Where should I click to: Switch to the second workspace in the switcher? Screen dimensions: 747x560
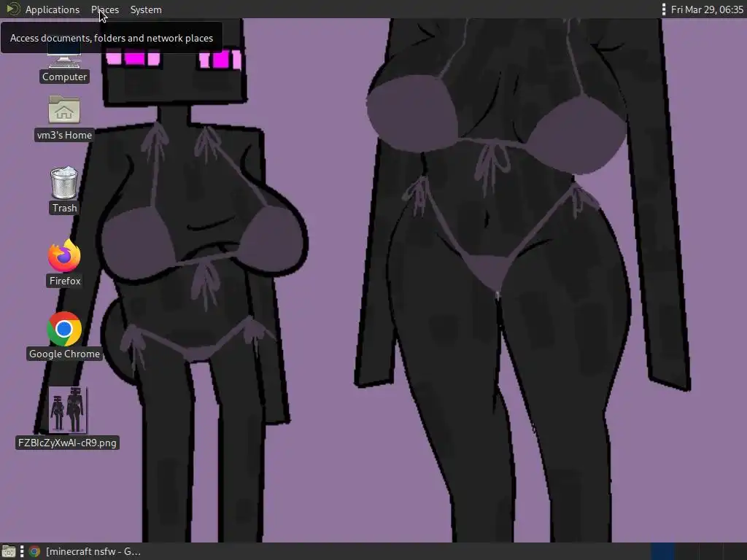pyautogui.click(x=686, y=551)
